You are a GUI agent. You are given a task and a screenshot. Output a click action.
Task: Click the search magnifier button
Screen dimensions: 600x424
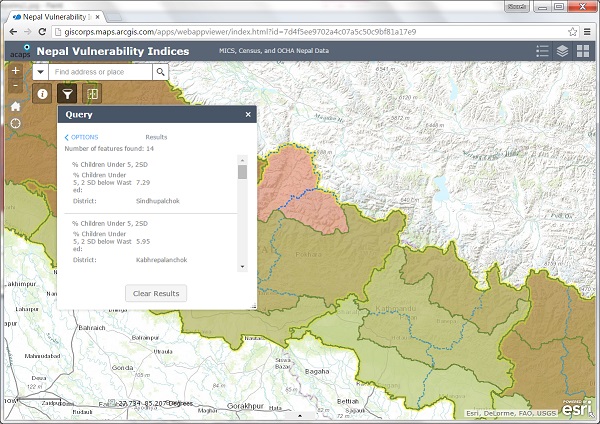[x=159, y=72]
